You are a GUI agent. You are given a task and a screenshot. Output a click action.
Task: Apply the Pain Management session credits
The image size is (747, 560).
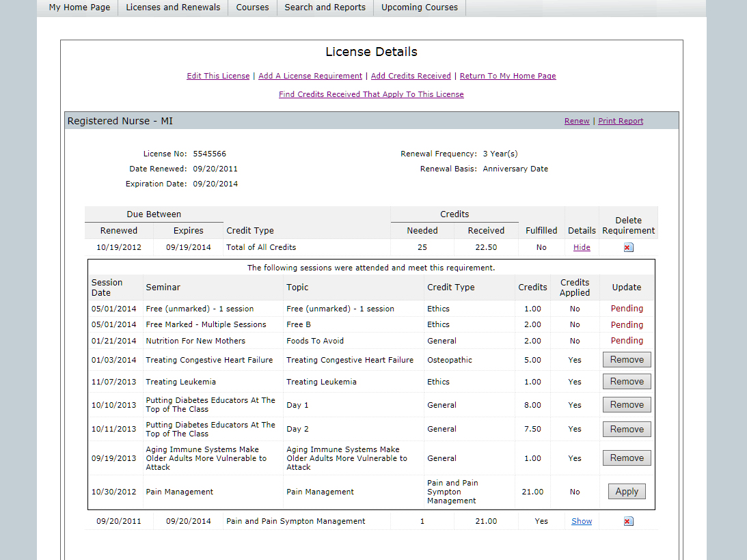click(x=627, y=492)
